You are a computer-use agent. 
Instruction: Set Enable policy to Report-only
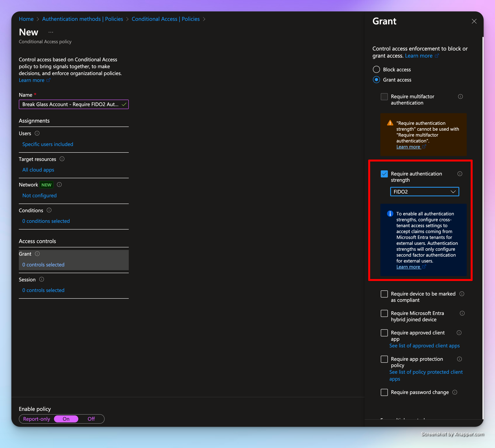[36, 419]
